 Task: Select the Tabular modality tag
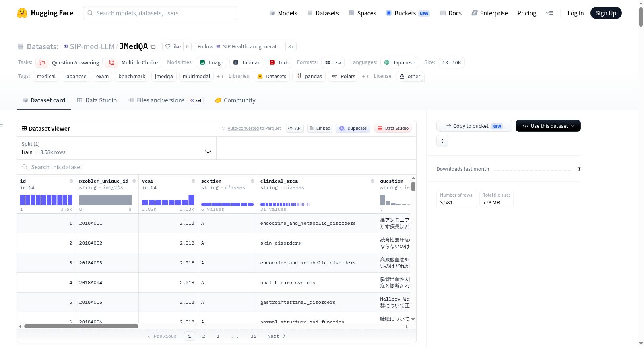point(246,62)
